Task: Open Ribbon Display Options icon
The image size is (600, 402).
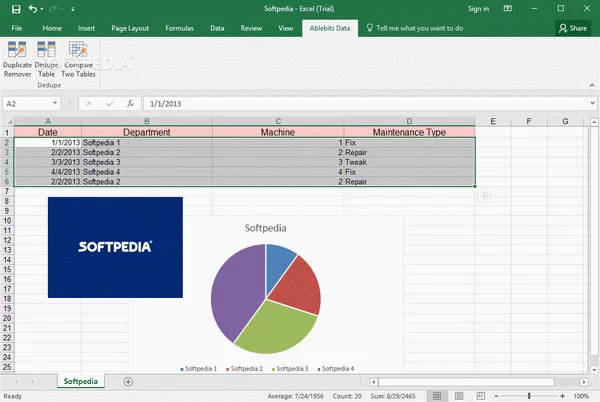Action: click(507, 8)
